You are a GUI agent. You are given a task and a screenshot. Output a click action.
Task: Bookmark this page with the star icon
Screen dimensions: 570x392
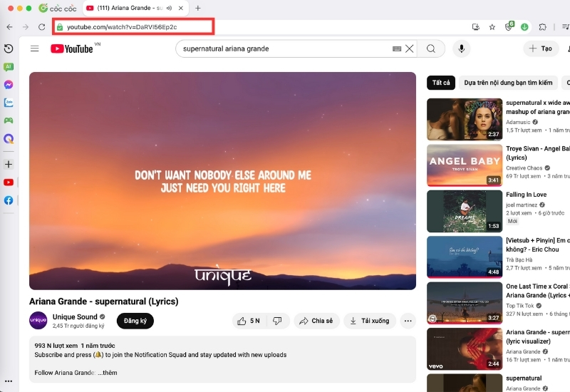492,27
